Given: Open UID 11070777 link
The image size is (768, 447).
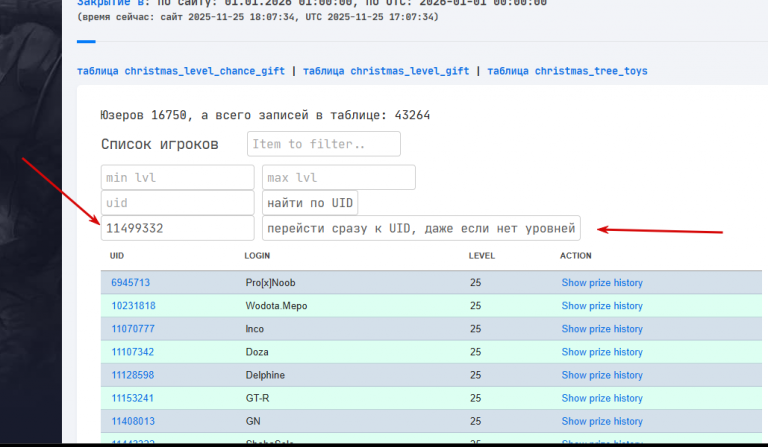Looking at the screenshot, I should click(x=133, y=329).
